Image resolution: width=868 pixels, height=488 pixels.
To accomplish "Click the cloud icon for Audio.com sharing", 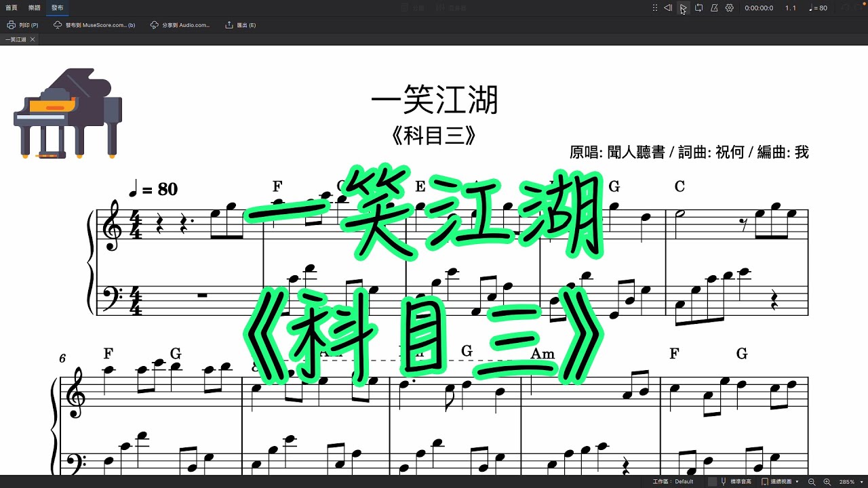I will click(155, 25).
